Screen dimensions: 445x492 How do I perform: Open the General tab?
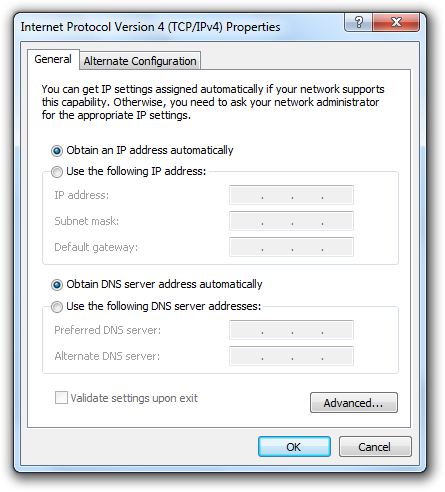click(53, 59)
